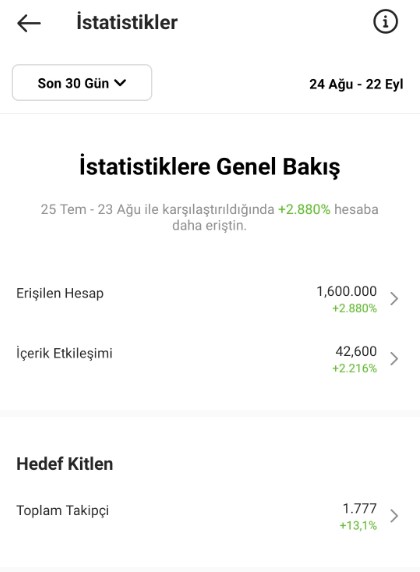Viewport: 420px width, 572px height.
Task: Open Toplam Takipçi details chevron
Action: 394,516
